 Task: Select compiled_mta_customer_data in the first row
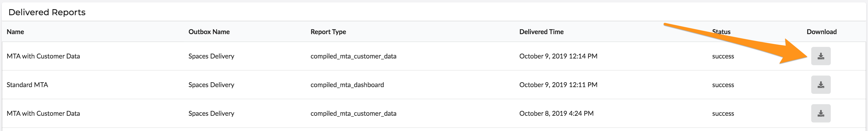click(x=353, y=56)
